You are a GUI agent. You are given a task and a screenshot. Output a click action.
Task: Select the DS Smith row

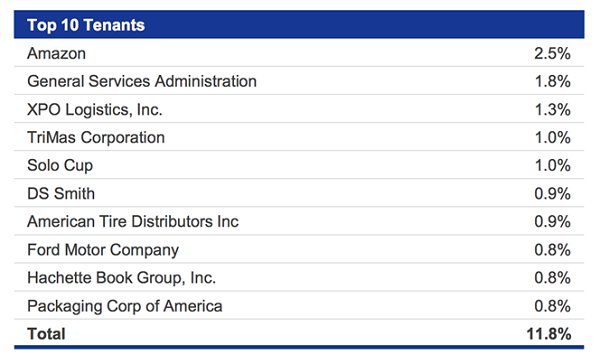click(x=299, y=193)
